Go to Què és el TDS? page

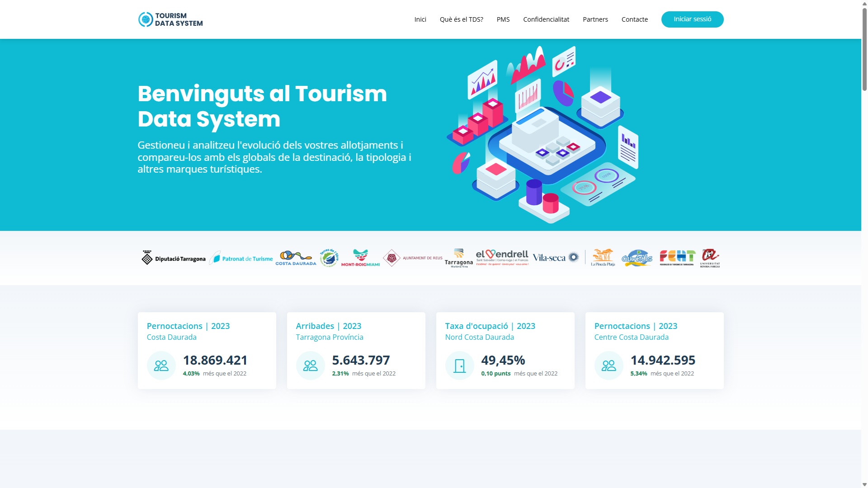point(461,19)
